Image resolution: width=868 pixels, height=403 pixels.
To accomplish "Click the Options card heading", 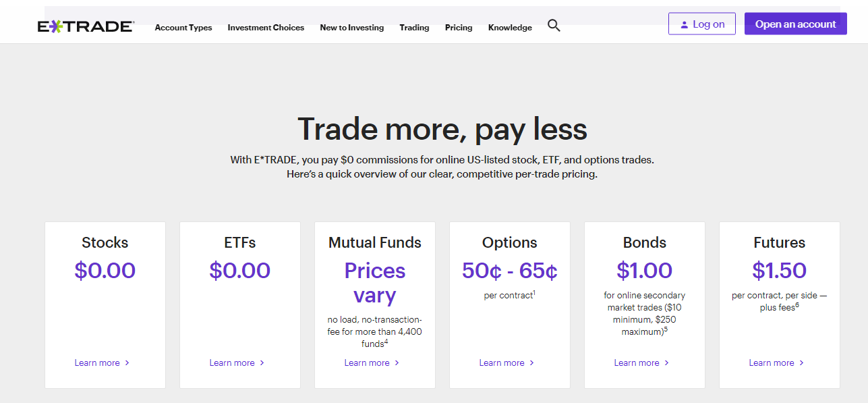I will [510, 242].
